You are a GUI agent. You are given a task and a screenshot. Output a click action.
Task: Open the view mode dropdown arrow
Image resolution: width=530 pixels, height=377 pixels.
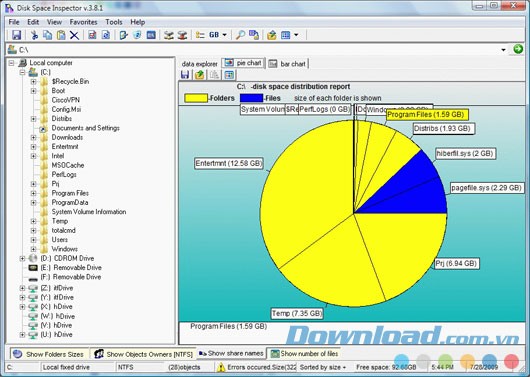[296, 35]
